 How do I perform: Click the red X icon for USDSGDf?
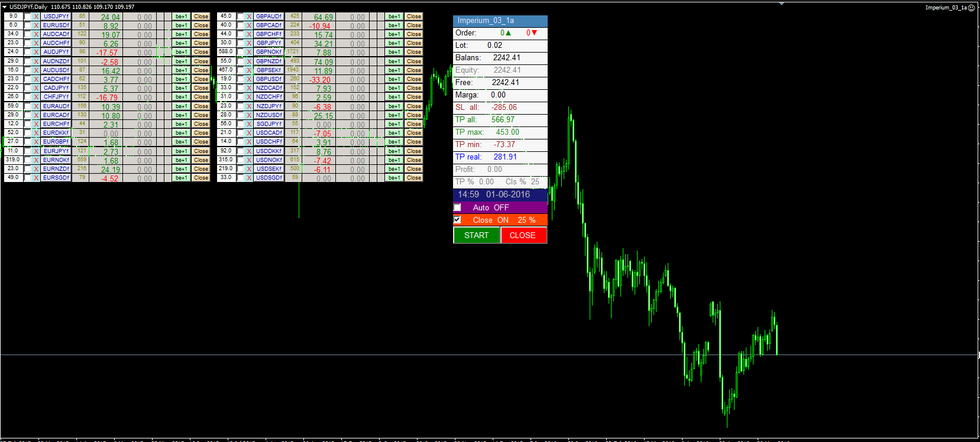point(249,178)
